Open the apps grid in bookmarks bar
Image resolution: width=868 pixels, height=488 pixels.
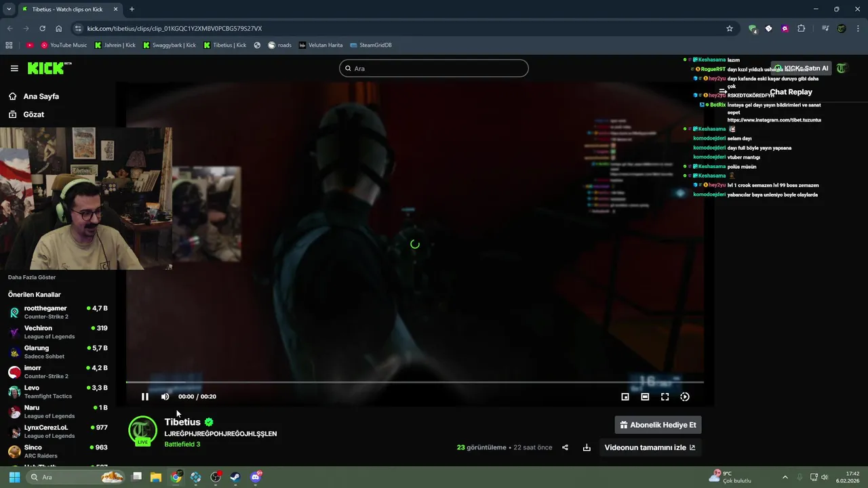(x=9, y=45)
